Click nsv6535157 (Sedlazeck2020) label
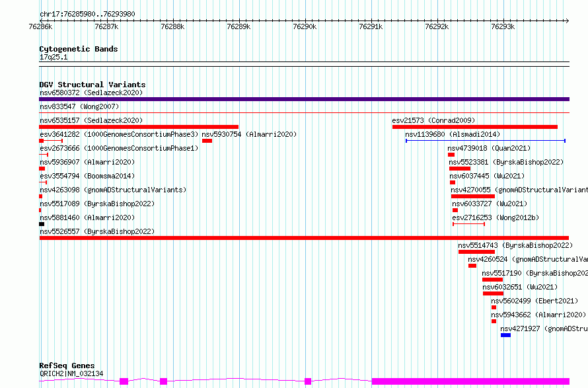The height and width of the screenshot is (388, 588). point(91,120)
